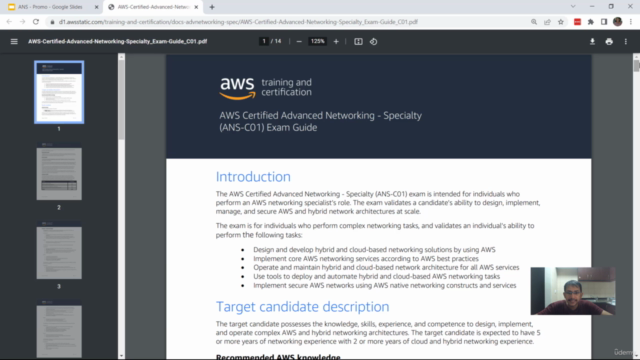Click the "Implement core AWS networking services" bullet
The width and height of the screenshot is (640, 360).
(366, 258)
